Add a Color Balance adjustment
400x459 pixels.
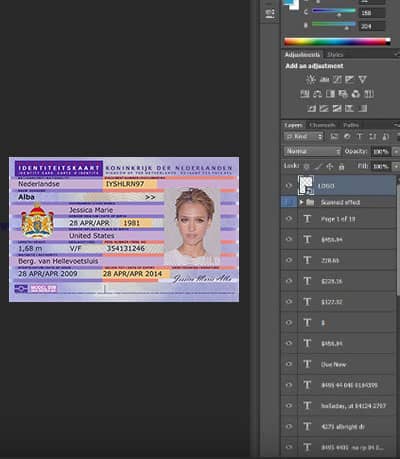coord(317,94)
